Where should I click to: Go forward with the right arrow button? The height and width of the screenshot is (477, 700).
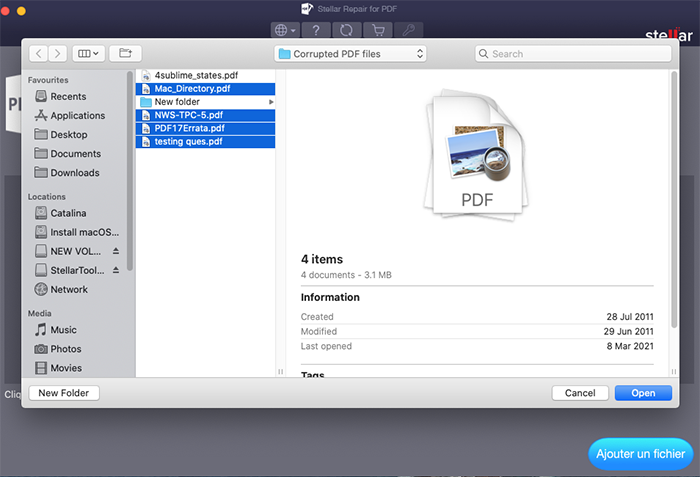coord(58,54)
